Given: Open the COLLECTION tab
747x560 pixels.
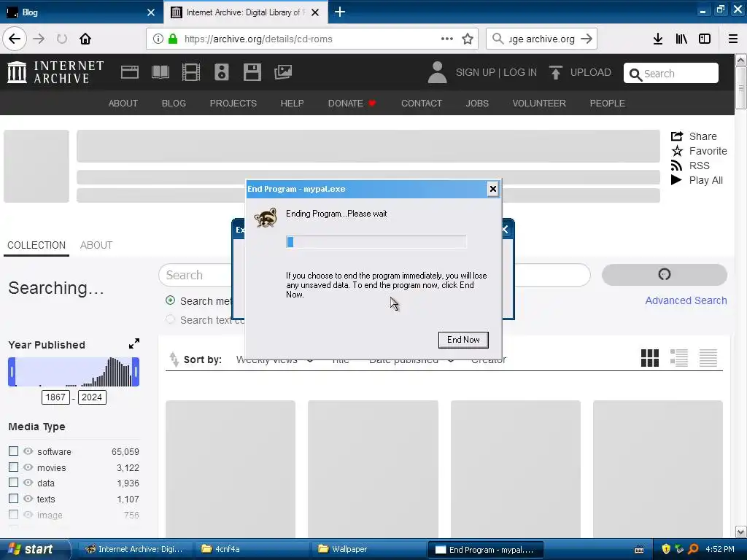Looking at the screenshot, I should coord(36,245).
